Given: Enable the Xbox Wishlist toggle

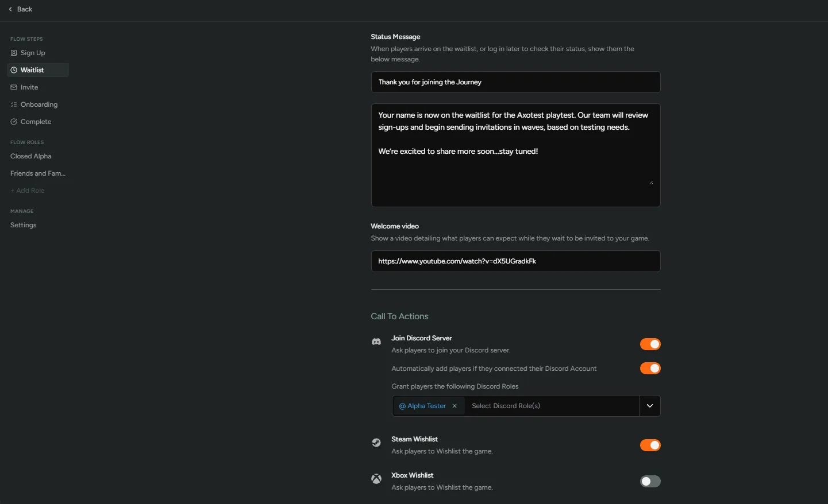Looking at the screenshot, I should click(650, 481).
